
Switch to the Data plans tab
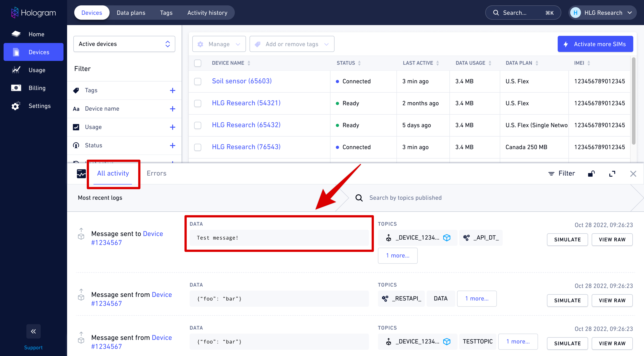[131, 13]
